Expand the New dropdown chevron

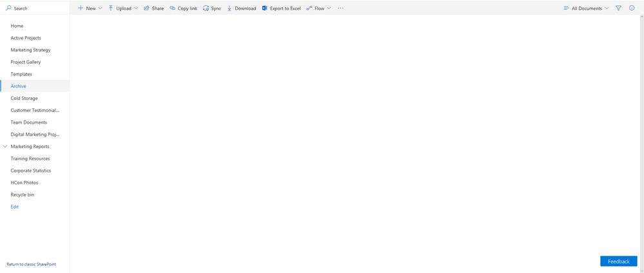[x=100, y=8]
